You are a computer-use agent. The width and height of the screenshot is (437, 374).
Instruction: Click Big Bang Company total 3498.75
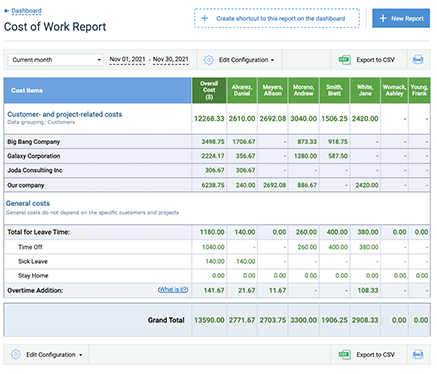pos(213,142)
